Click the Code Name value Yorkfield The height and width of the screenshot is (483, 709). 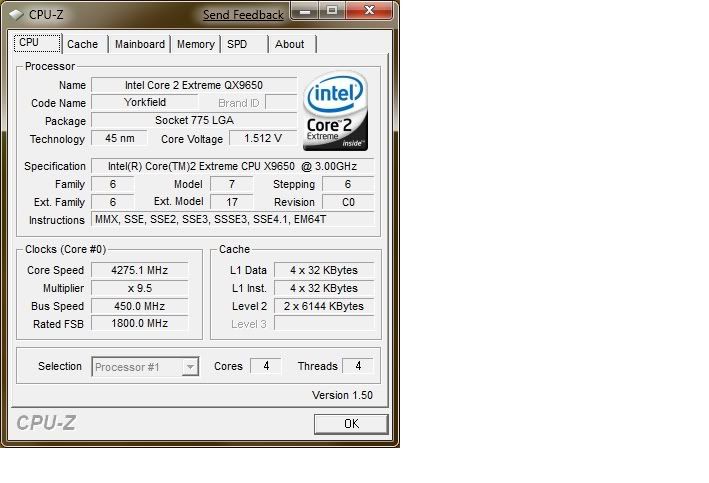[x=145, y=103]
